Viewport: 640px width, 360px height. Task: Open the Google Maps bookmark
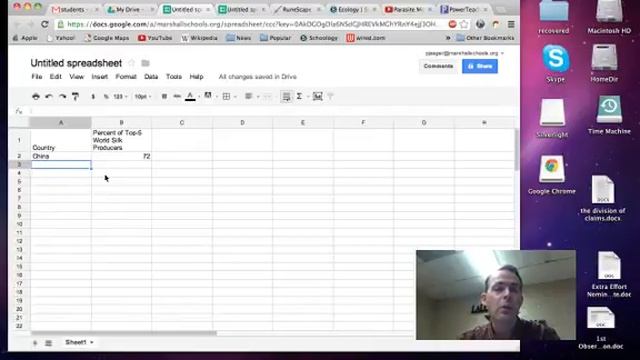coord(107,38)
